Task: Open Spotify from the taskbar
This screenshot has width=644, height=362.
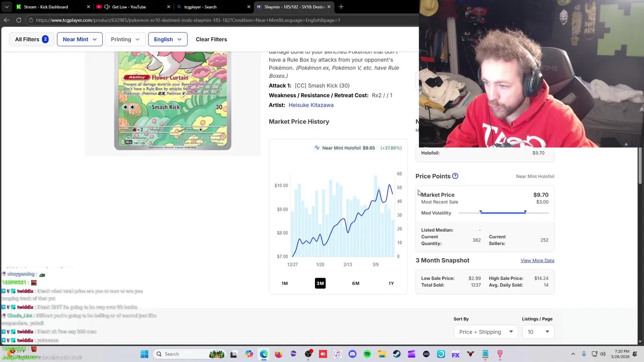Action: [x=367, y=354]
